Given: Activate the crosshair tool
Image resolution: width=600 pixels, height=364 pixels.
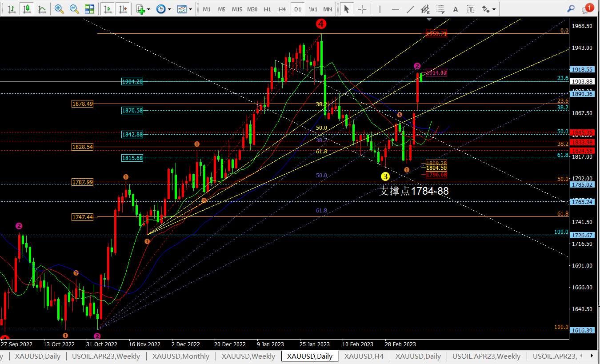Looking at the screenshot, I should [362, 9].
